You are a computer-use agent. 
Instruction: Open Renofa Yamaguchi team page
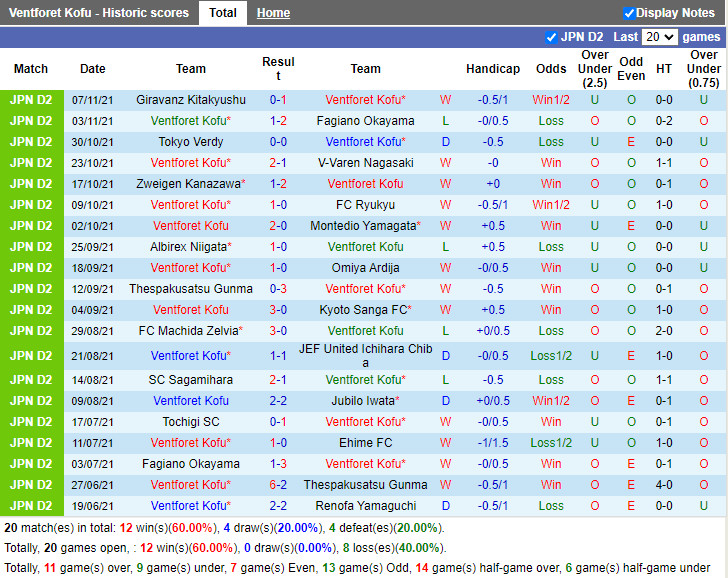pyautogui.click(x=365, y=506)
